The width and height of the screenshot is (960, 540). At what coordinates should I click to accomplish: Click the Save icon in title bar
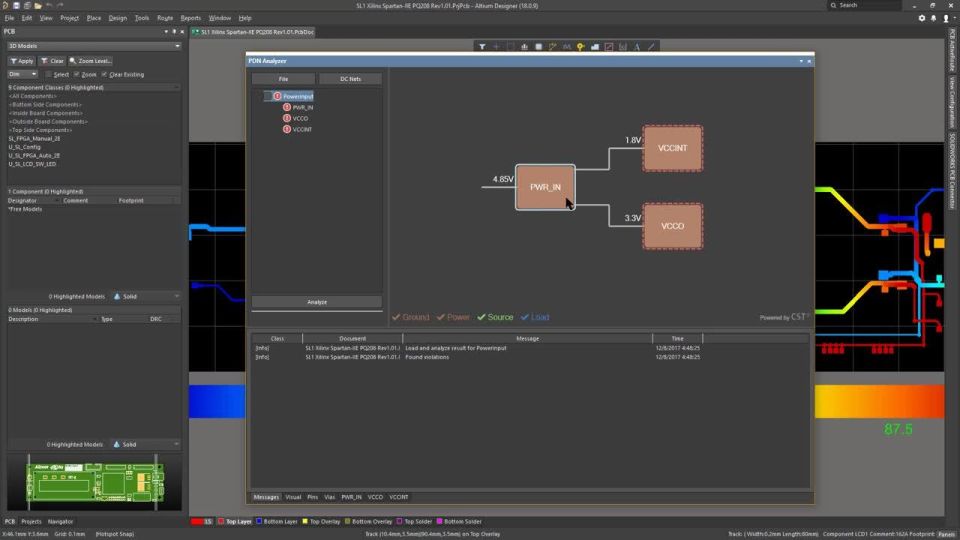click(17, 6)
